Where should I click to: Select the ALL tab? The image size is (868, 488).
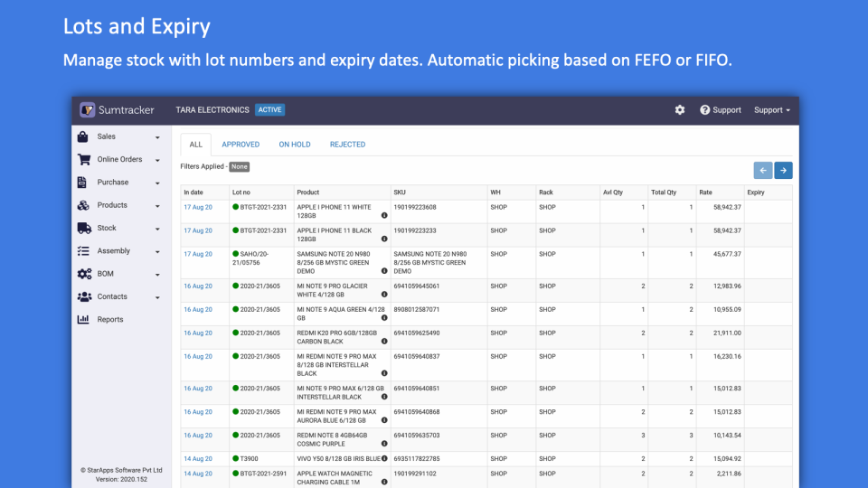(x=196, y=145)
